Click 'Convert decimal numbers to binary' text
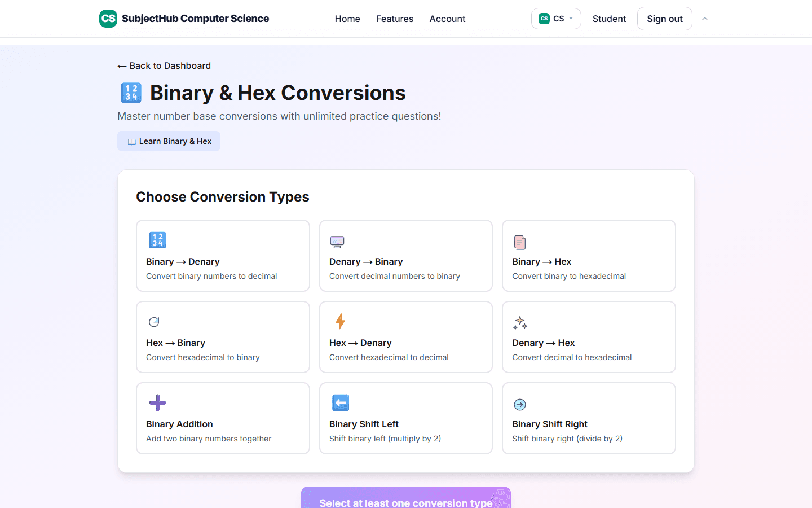 395,276
